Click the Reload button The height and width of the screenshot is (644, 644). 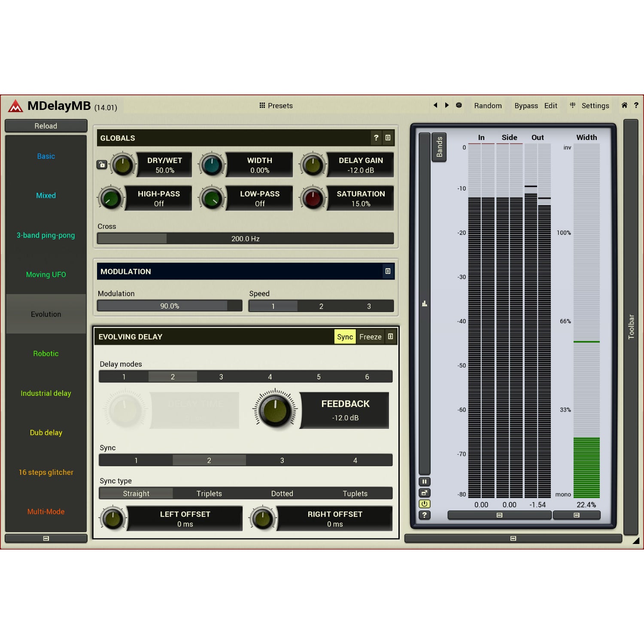pos(46,126)
